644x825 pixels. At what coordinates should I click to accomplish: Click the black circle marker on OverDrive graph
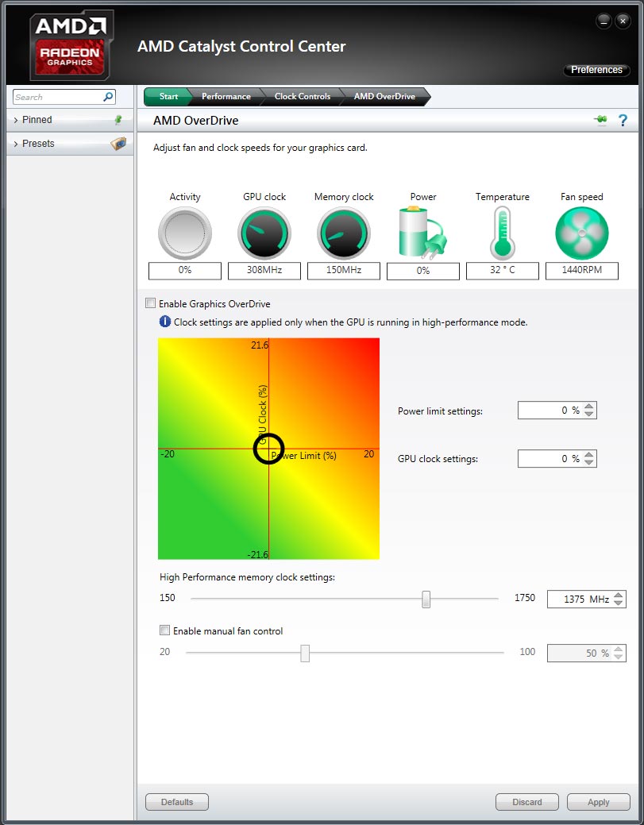pyautogui.click(x=269, y=449)
